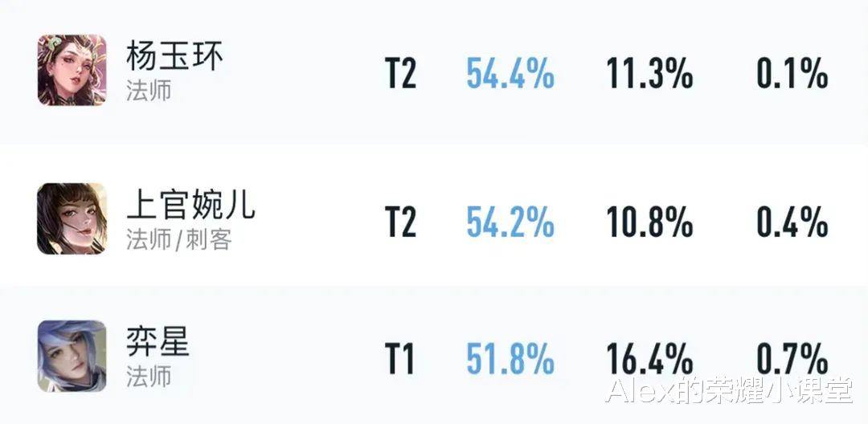Tap the 法师/刺客 role label
This screenshot has width=868, height=424.
[x=178, y=240]
